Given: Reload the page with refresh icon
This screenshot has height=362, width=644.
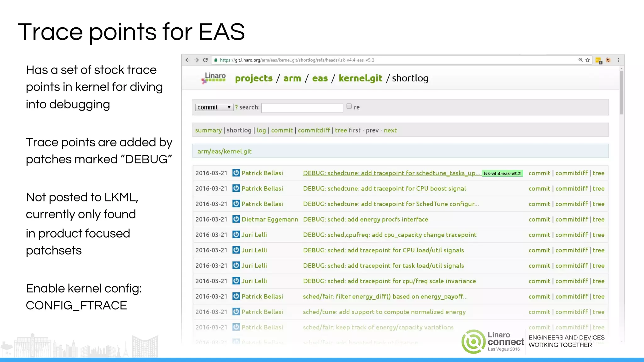Looking at the screenshot, I should (x=205, y=60).
